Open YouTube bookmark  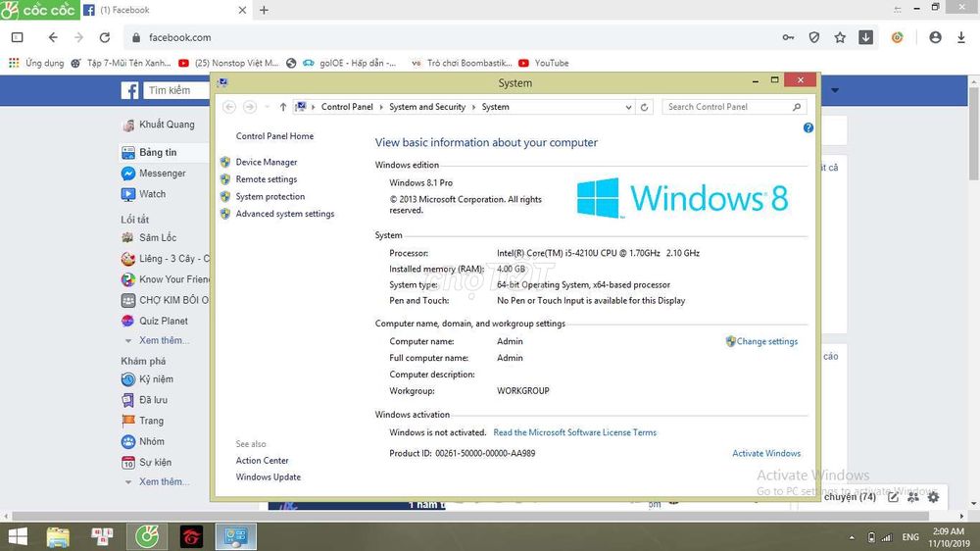[544, 63]
